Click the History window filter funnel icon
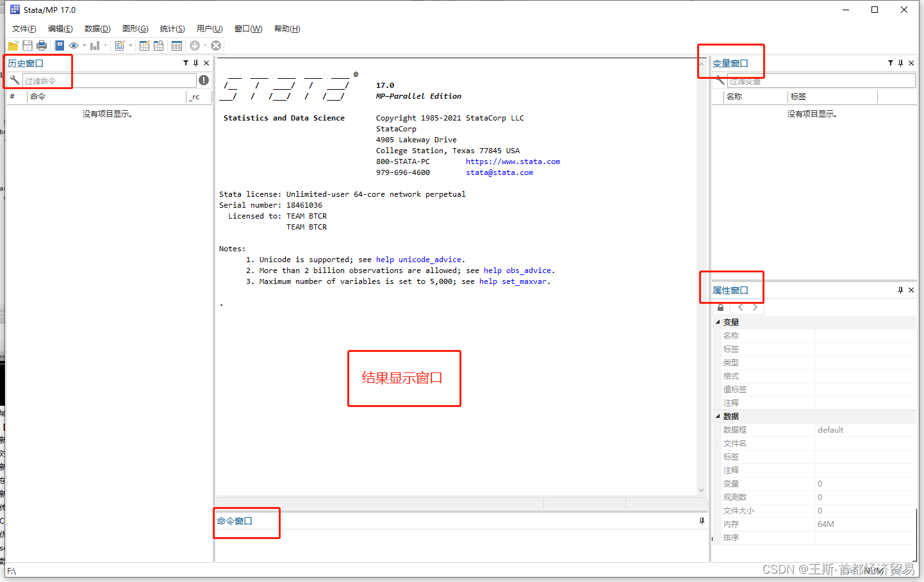Viewport: 924px width, 582px height. pos(186,63)
